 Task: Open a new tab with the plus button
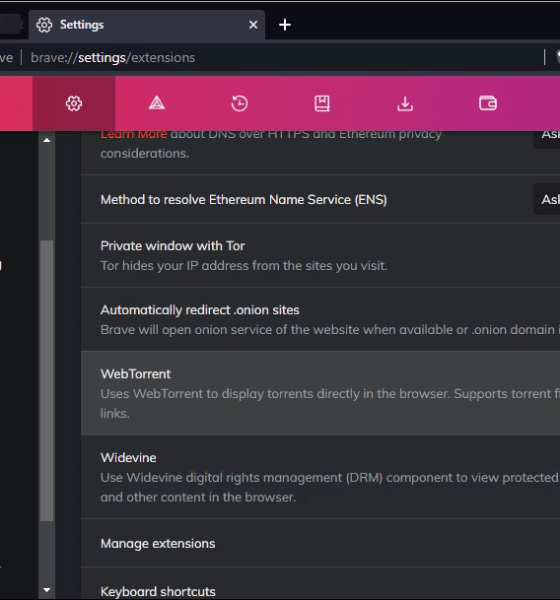click(285, 25)
